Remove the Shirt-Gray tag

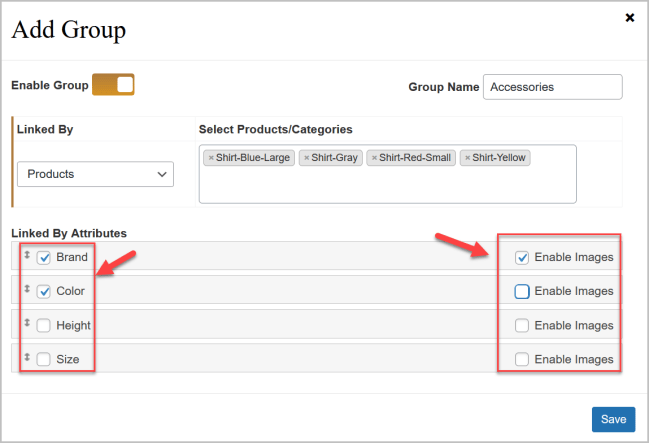[x=306, y=158]
